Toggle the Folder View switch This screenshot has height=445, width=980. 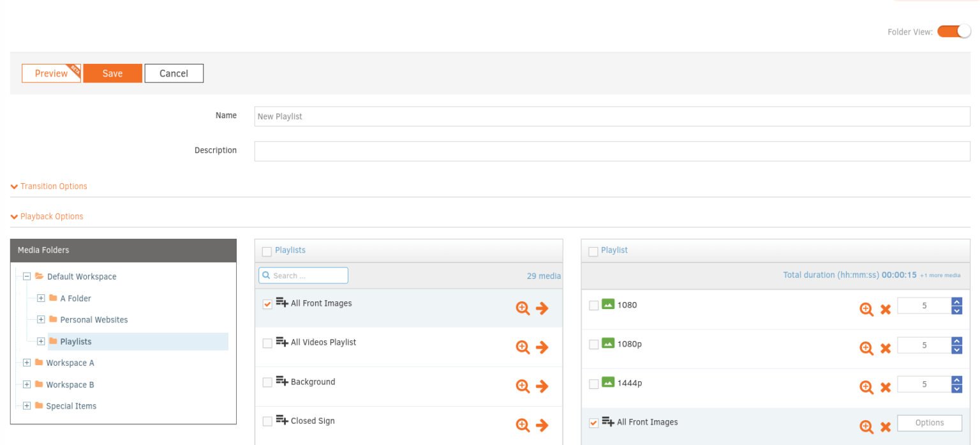[953, 31]
